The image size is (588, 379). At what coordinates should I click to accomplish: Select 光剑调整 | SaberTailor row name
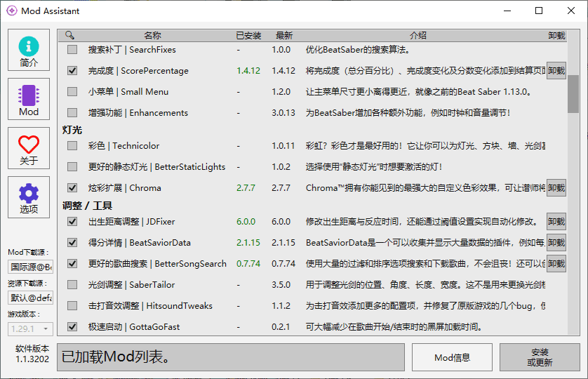(132, 284)
